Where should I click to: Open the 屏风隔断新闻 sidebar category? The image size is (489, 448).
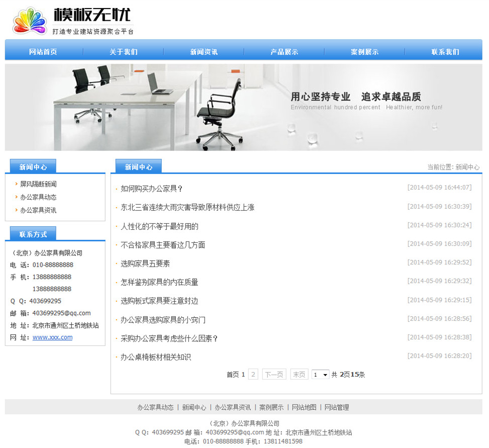[38, 184]
